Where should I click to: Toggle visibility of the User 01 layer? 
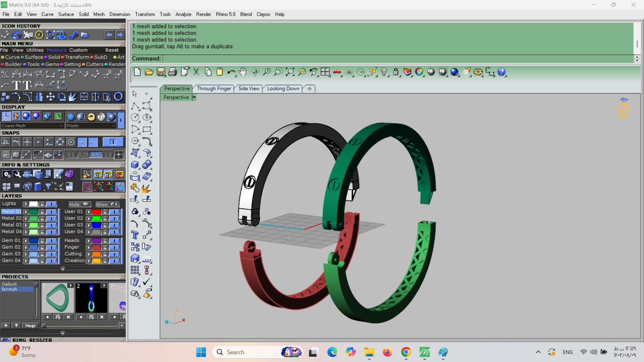click(x=114, y=212)
